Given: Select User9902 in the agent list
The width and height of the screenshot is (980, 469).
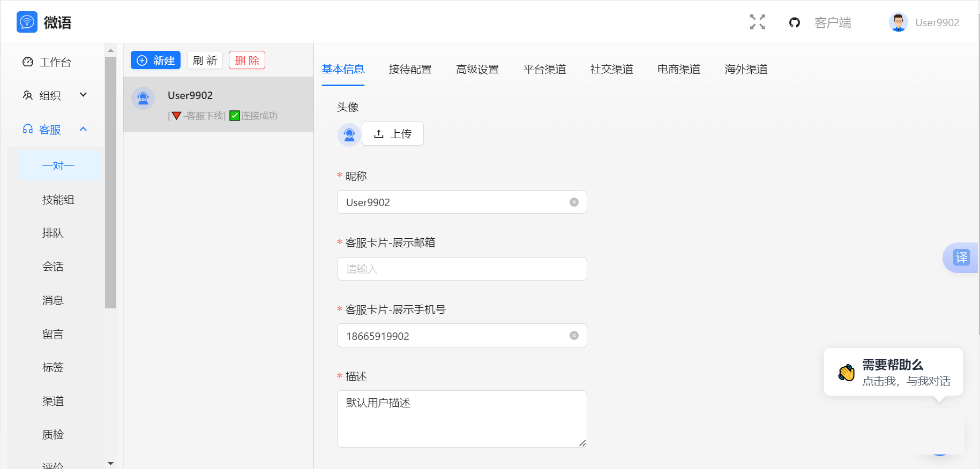Looking at the screenshot, I should pos(218,104).
